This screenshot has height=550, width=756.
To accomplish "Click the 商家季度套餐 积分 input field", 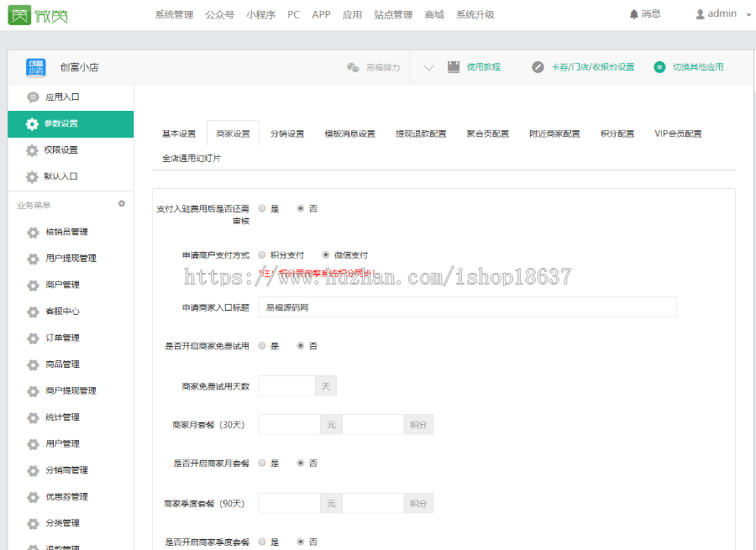I will 373,503.
